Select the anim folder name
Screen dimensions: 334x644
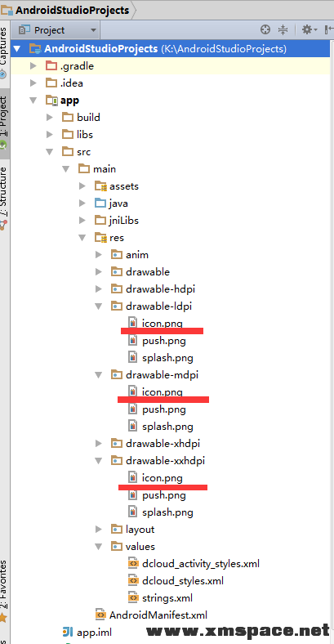(137, 255)
